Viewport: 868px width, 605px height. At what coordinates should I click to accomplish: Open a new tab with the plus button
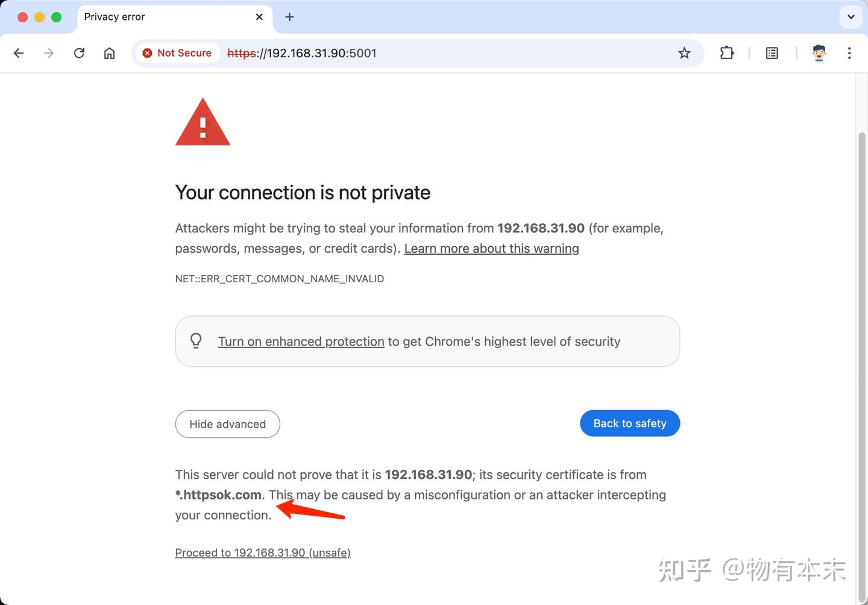[289, 17]
